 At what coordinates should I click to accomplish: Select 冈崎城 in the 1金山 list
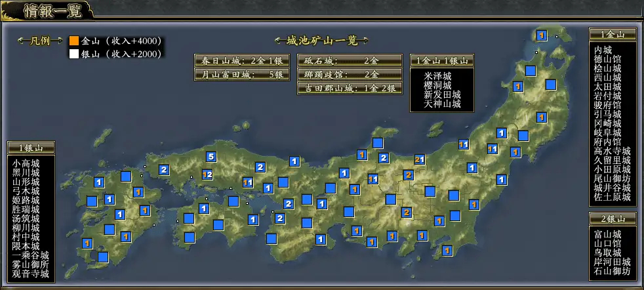coord(607,123)
